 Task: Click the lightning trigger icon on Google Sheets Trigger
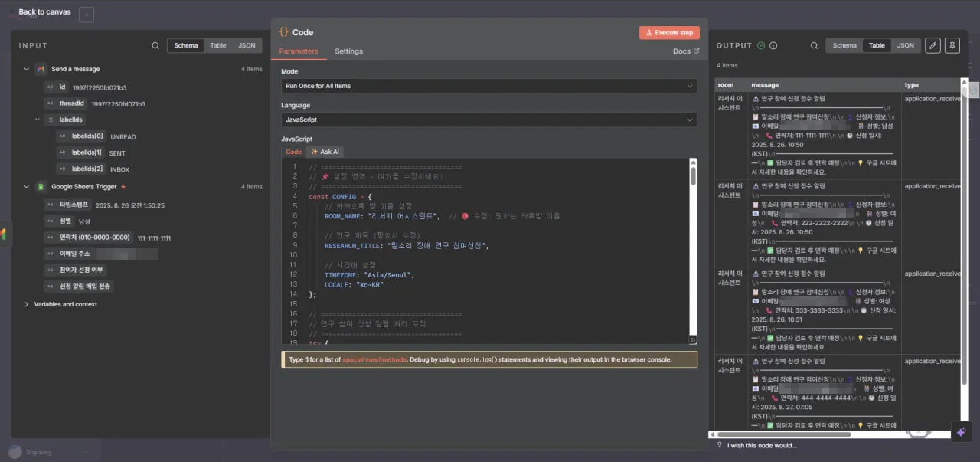[123, 186]
